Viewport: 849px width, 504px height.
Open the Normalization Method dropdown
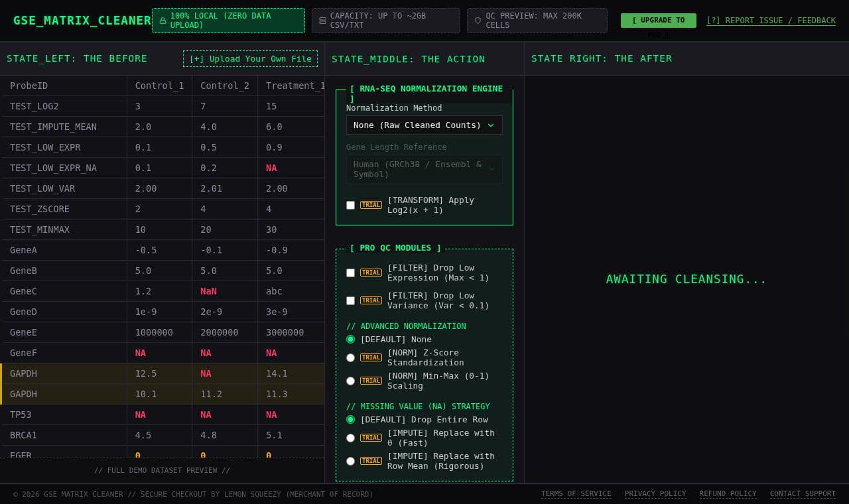coord(424,125)
